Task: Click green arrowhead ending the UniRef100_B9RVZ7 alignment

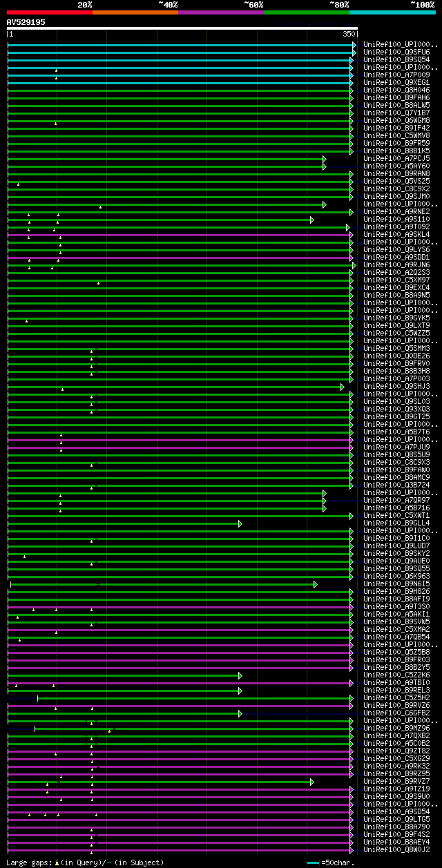Action: (312, 782)
